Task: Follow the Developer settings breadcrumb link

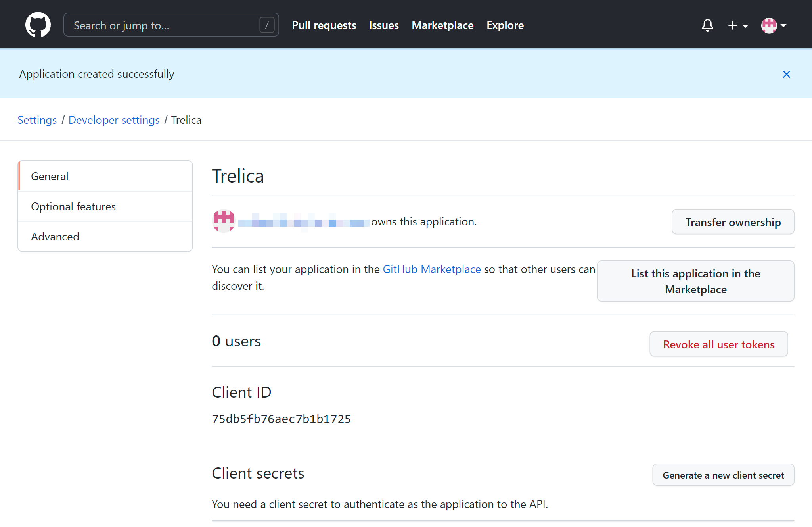Action: pos(114,120)
